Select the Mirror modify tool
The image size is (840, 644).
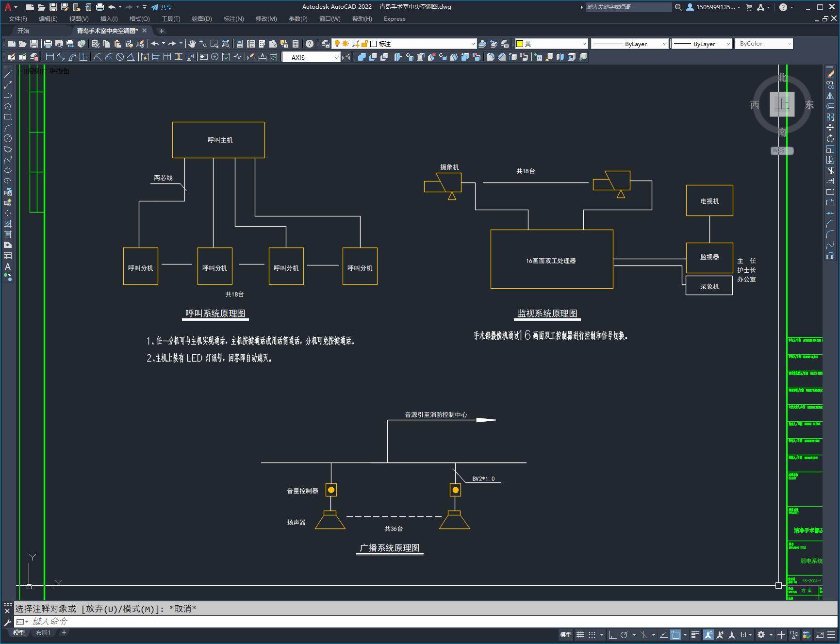coord(830,96)
